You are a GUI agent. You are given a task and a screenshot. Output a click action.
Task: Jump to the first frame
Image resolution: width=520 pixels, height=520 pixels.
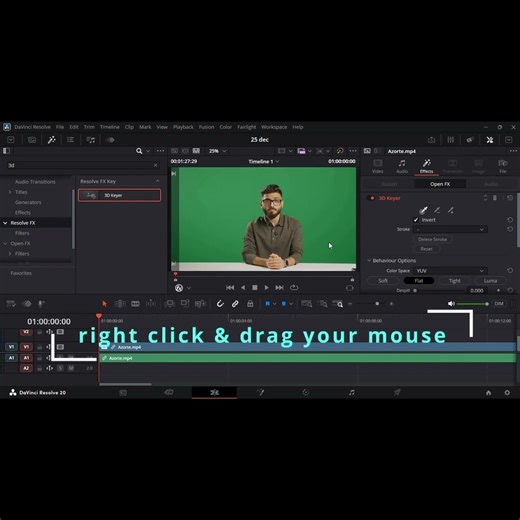pyautogui.click(x=230, y=287)
